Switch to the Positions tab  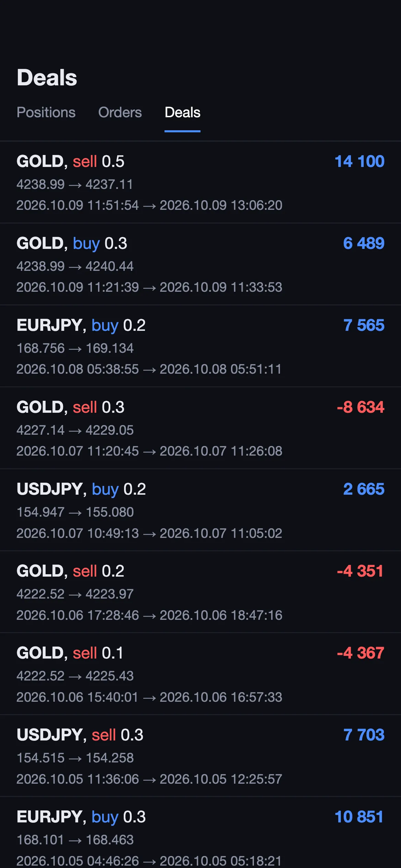(x=46, y=112)
